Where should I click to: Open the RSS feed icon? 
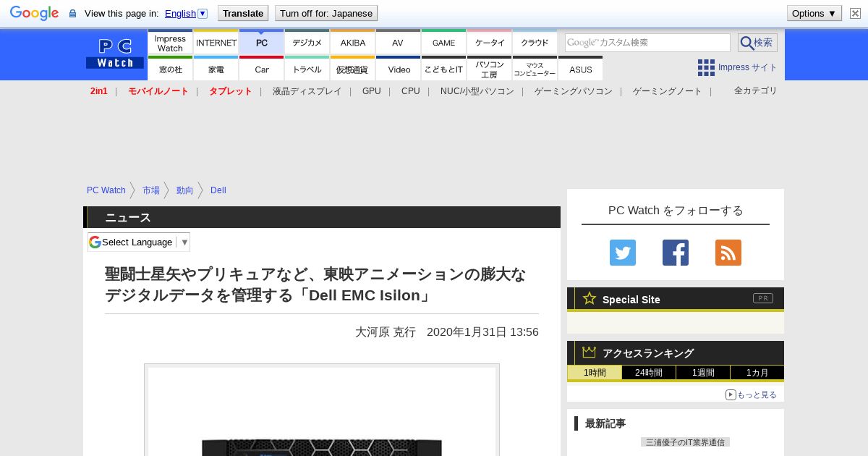click(x=728, y=253)
